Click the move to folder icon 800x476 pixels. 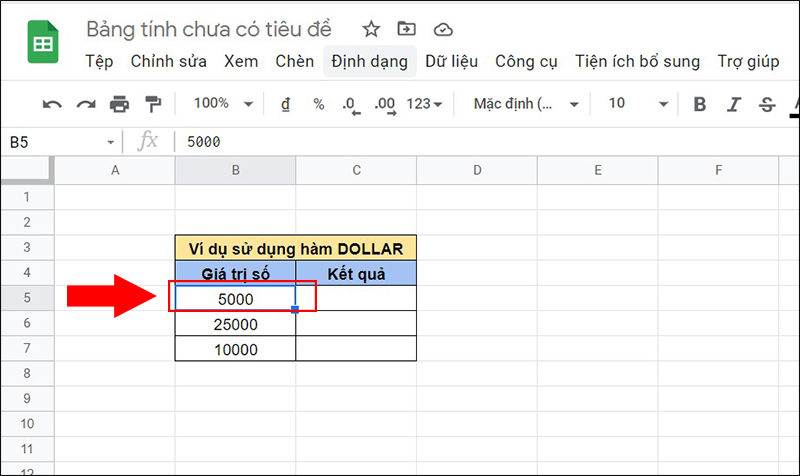[x=406, y=29]
